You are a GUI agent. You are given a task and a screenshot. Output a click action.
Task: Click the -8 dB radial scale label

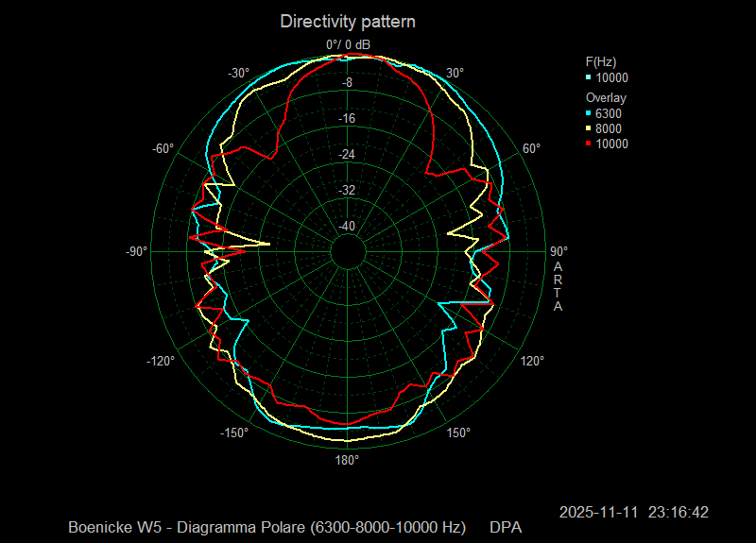coord(347,83)
